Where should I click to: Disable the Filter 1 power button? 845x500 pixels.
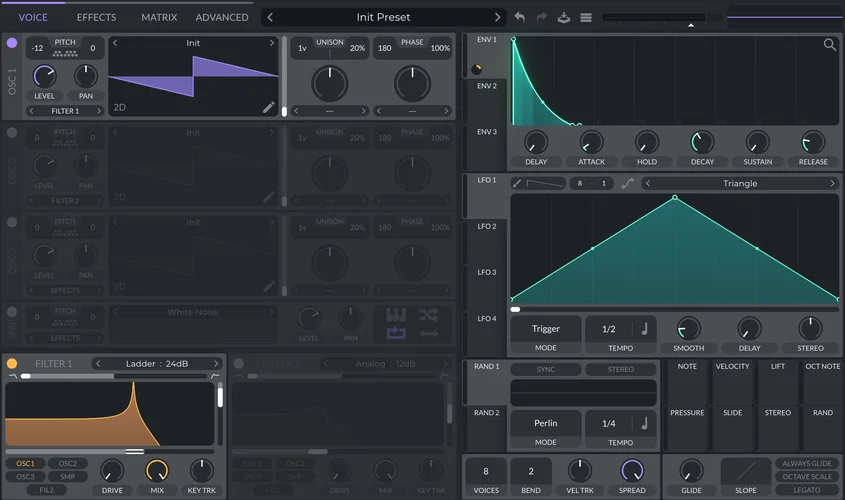pos(12,364)
